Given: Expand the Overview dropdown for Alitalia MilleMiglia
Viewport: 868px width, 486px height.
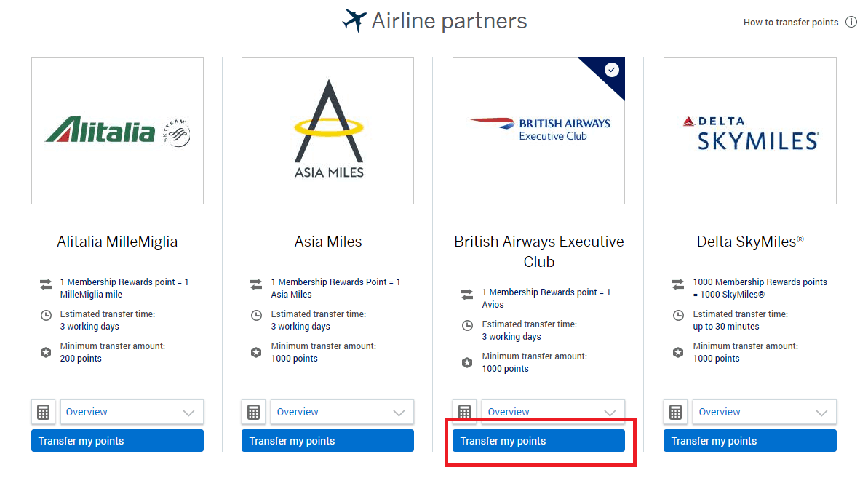Looking at the screenshot, I should [132, 412].
